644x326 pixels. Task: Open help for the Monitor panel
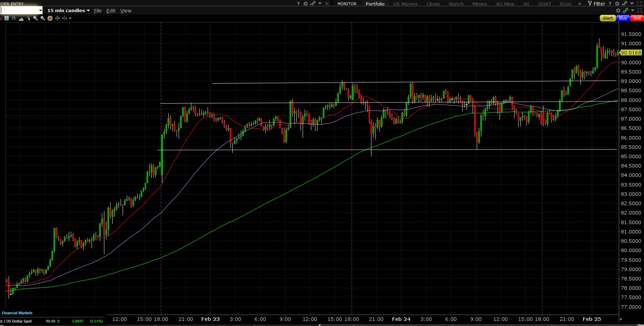point(610,4)
